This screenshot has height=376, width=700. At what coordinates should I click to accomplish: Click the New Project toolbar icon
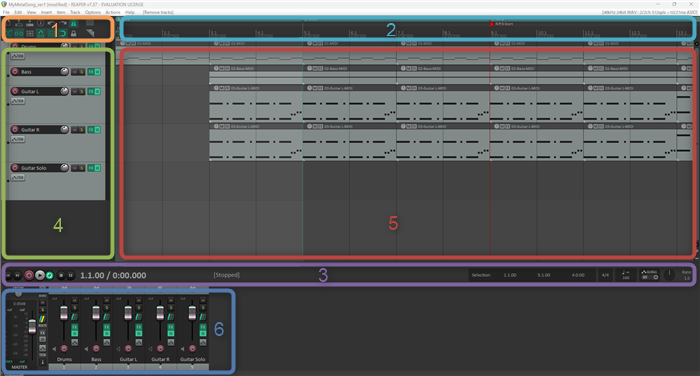click(x=8, y=23)
